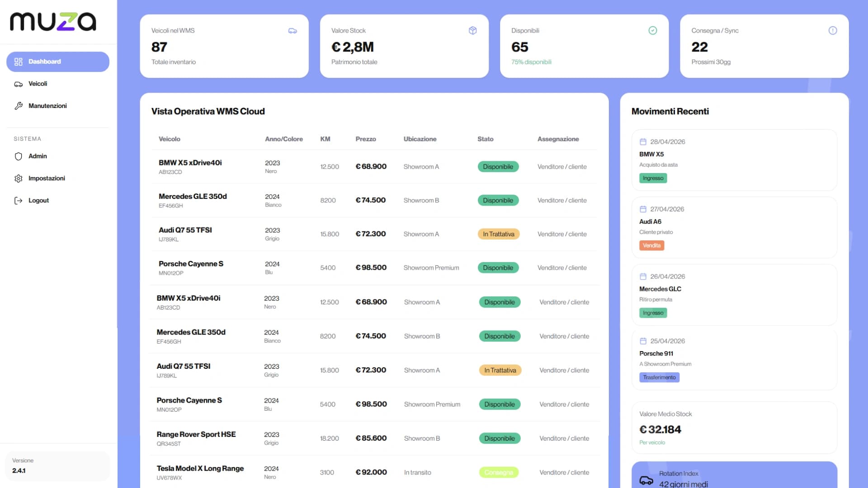Click the €85.600 price
Screen dimensions: 868x488
[x=371, y=438]
